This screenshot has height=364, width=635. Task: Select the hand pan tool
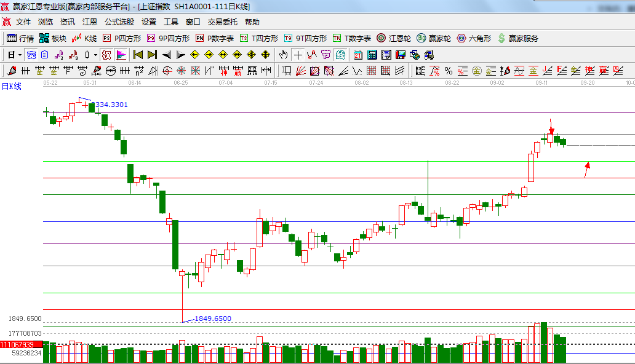point(284,55)
